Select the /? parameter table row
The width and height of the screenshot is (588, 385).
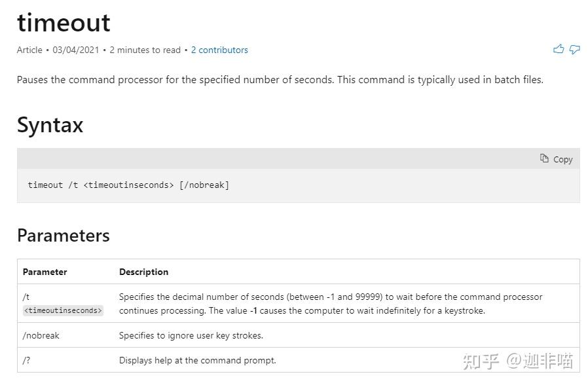[27, 360]
